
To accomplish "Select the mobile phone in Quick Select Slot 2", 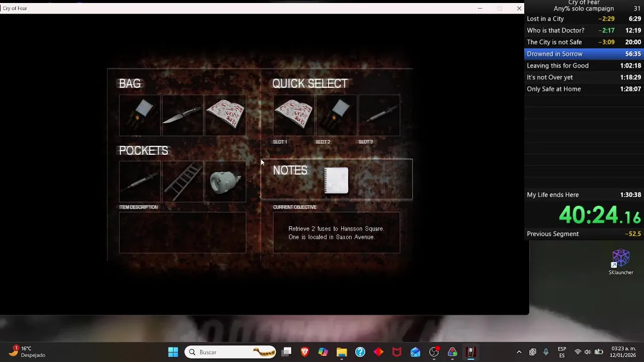I will (x=337, y=115).
